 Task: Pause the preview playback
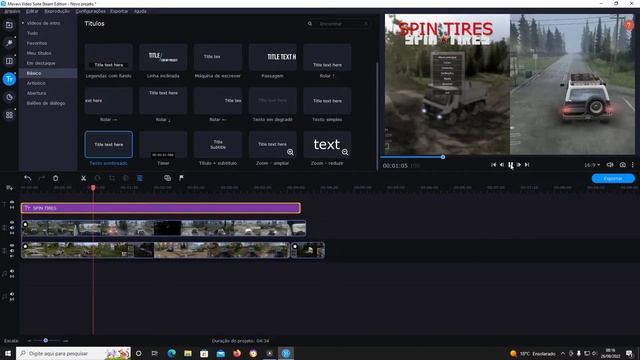(511, 165)
